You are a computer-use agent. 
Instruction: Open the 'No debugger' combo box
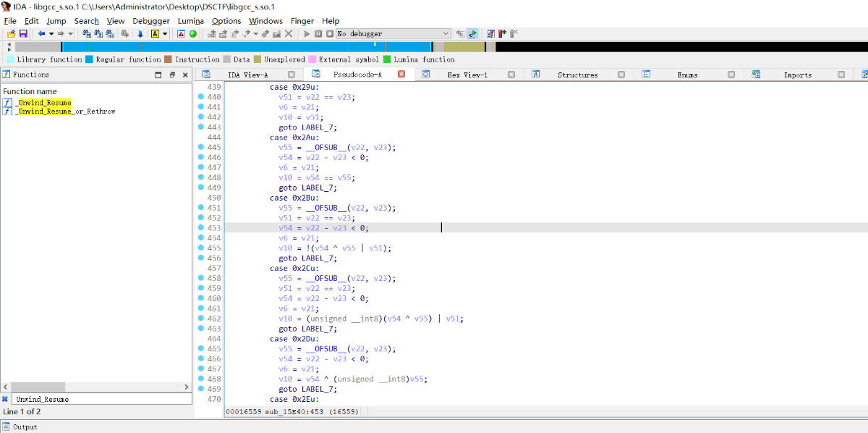click(x=393, y=34)
